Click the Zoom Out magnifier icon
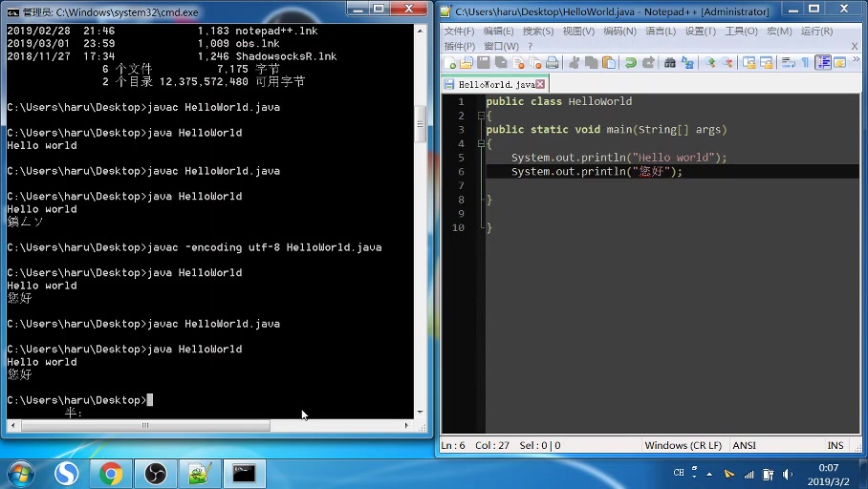Viewport: 868px width, 489px height. (x=727, y=62)
